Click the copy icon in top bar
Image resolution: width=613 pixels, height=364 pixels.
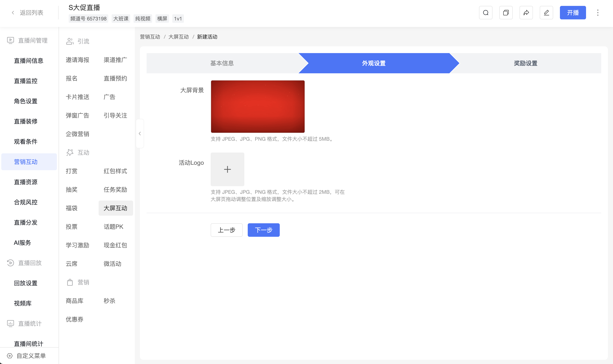(506, 12)
